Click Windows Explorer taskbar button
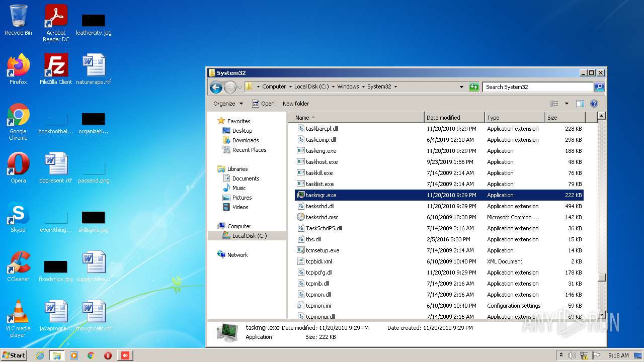 57,355
